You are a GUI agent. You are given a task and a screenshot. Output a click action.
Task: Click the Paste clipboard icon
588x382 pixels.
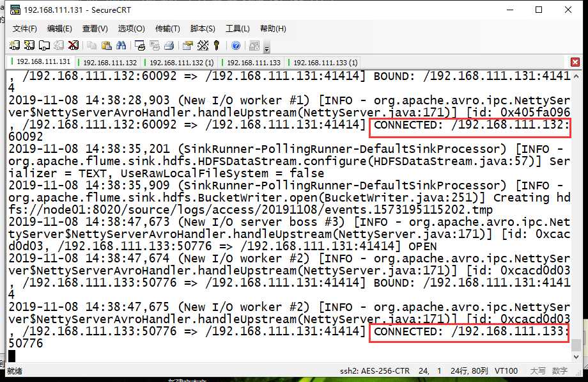(107, 45)
